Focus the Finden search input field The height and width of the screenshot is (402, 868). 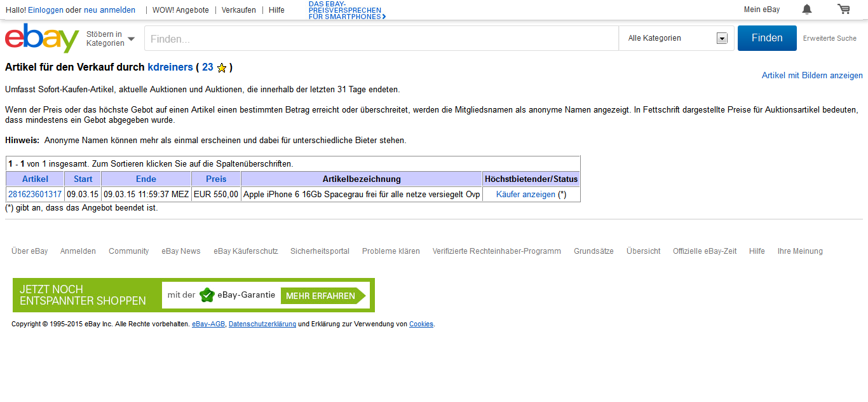[381, 38]
